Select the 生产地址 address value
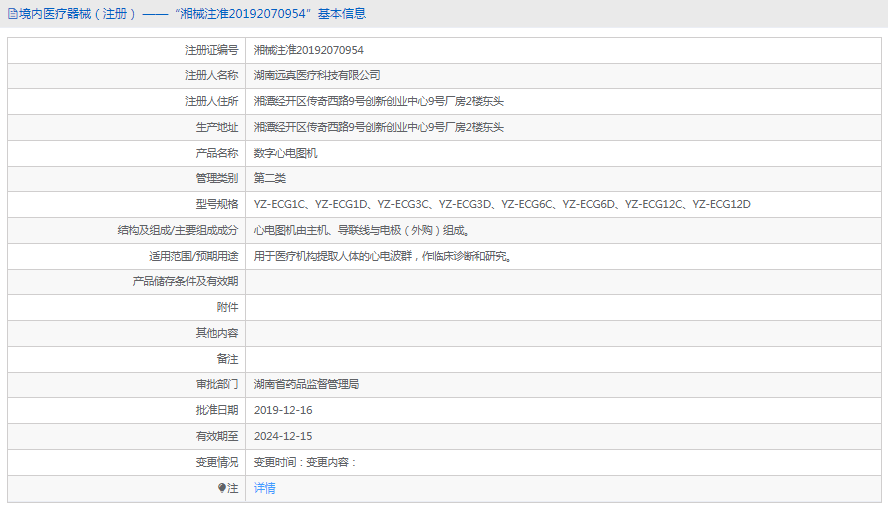Screen dimensions: 888x508 (378, 127)
